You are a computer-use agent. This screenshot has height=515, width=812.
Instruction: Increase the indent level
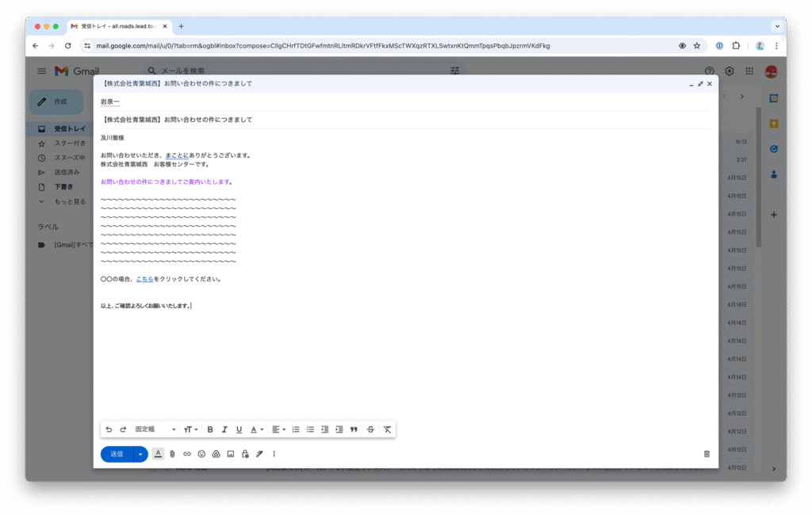[339, 429]
